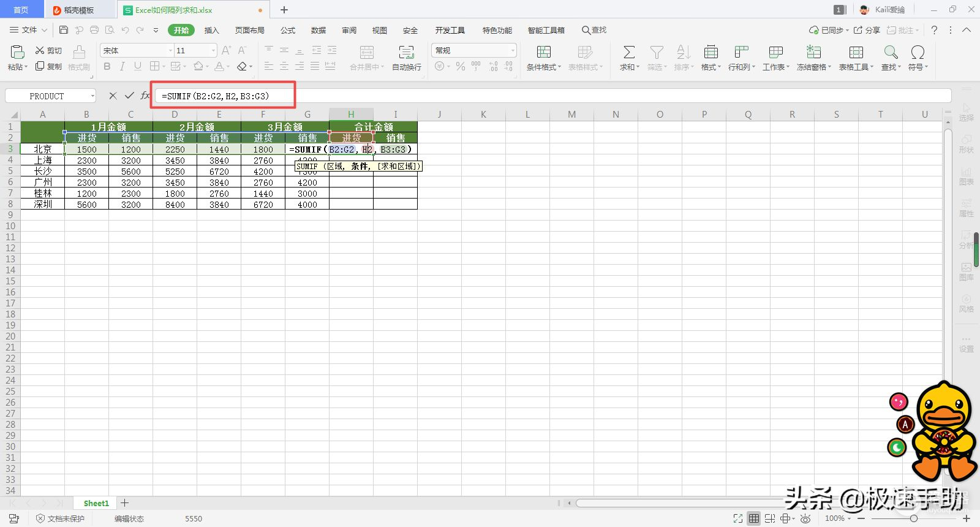Toggle italic formatting
The height and width of the screenshot is (527, 980).
tap(122, 66)
